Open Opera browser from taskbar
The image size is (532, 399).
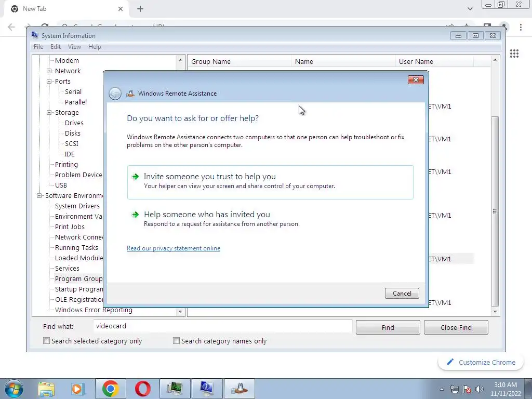tap(143, 389)
